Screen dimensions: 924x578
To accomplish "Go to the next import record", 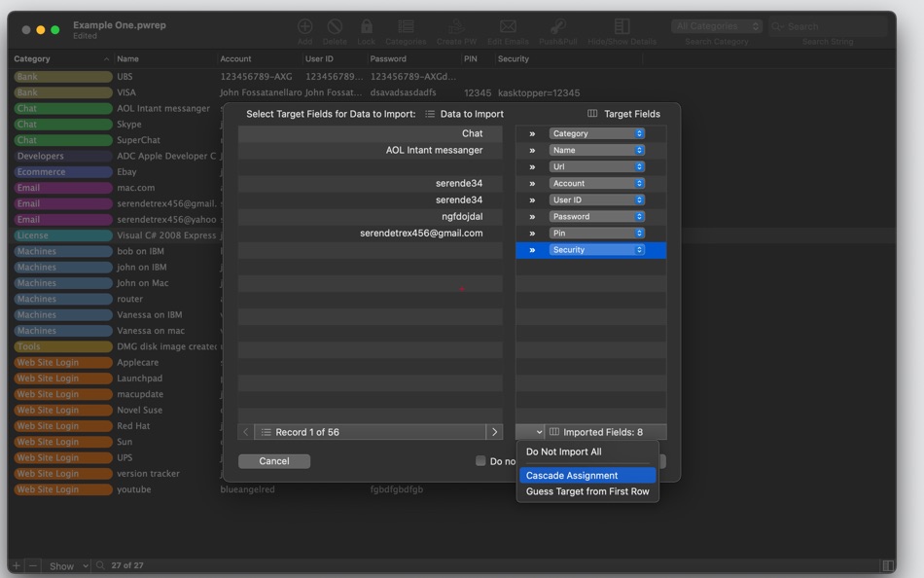I will (x=494, y=432).
